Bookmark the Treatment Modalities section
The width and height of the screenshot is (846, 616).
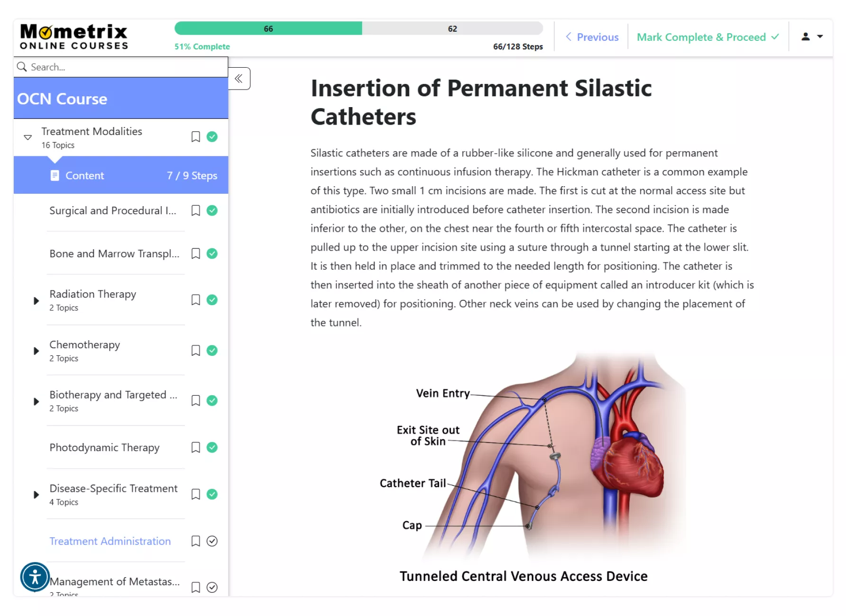click(195, 137)
